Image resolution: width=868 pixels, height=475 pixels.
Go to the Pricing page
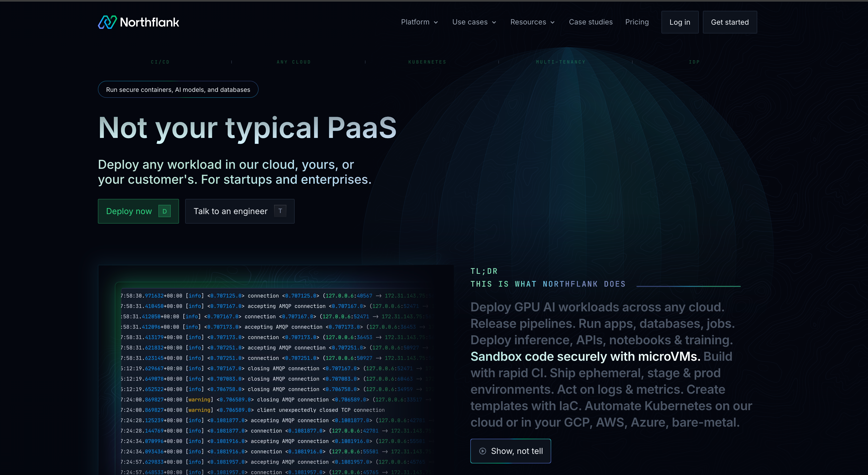tap(637, 22)
